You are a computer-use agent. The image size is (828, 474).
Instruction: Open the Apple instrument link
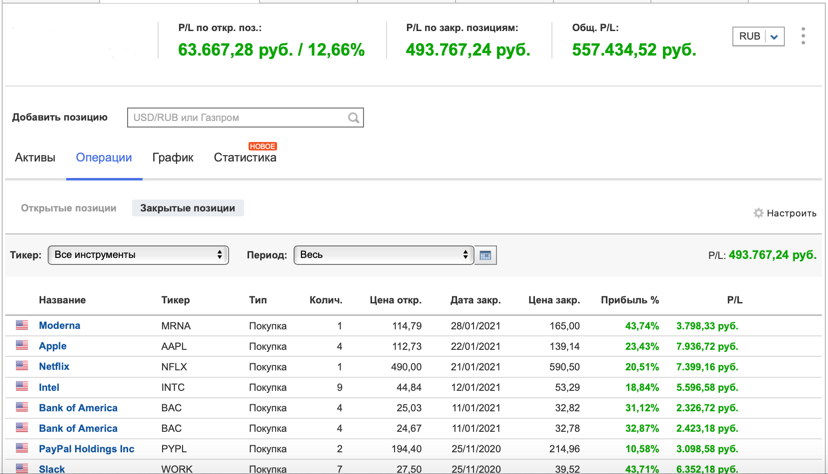[x=52, y=346]
